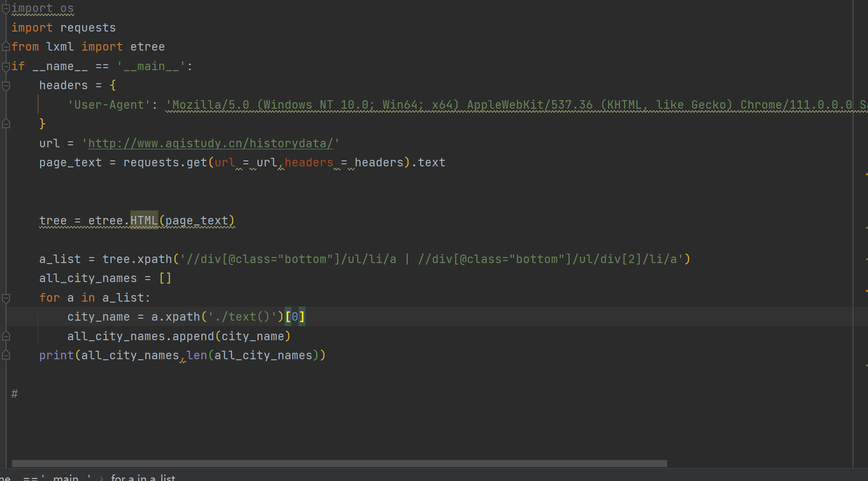Click 'len' inside the print statement
The height and width of the screenshot is (481, 868).
(x=197, y=355)
